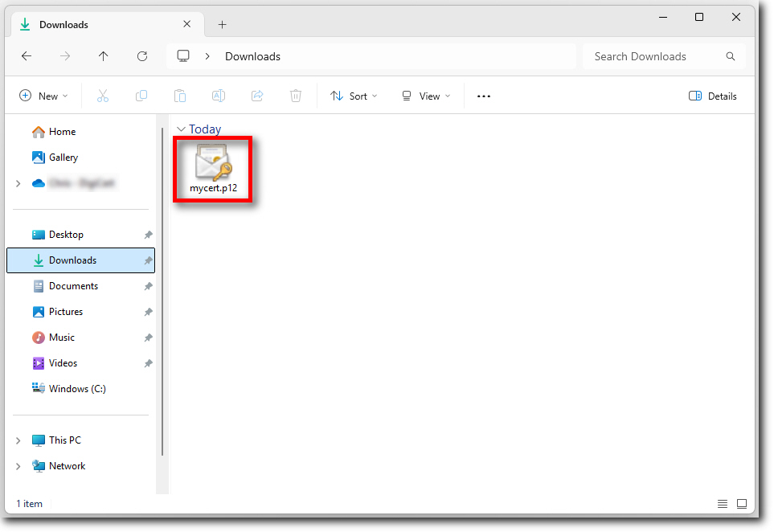774x532 pixels.
Task: Select Downloads in the sidebar
Action: (81, 260)
